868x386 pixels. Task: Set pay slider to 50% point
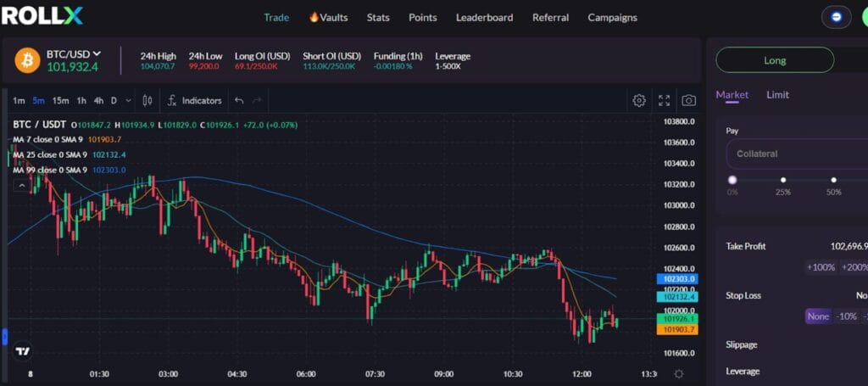834,180
